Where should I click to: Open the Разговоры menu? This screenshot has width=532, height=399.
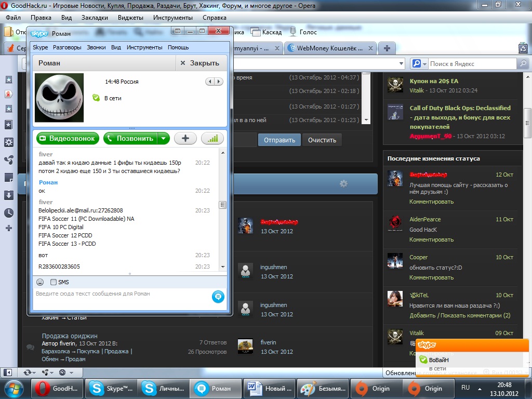pos(67,47)
